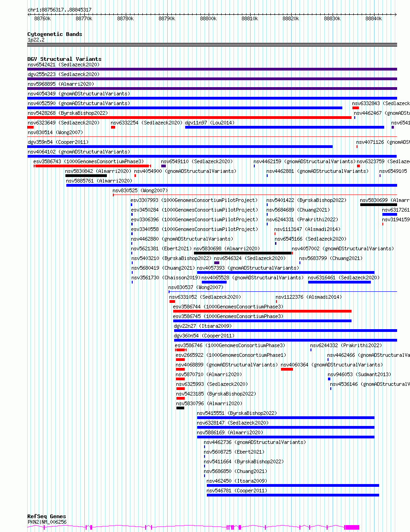This screenshot has height=532, width=410.
Task: Click the 1p22.2 cytogenetic band bar
Action: pyautogui.click(x=212, y=45)
